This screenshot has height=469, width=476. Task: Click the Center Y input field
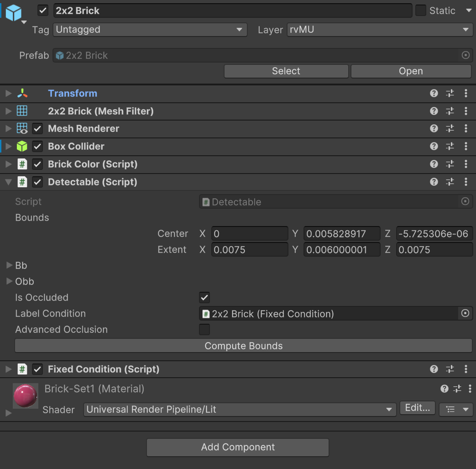tap(341, 234)
